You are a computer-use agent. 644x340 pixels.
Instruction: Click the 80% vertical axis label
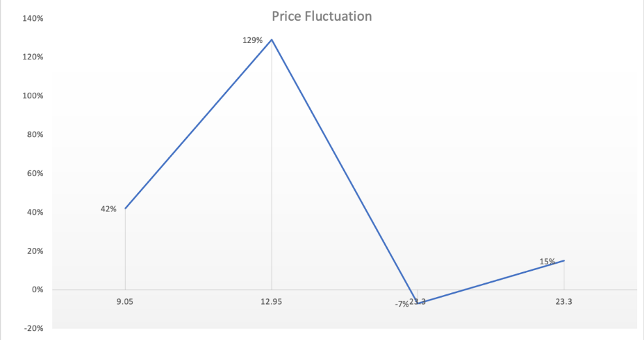pyautogui.click(x=35, y=134)
